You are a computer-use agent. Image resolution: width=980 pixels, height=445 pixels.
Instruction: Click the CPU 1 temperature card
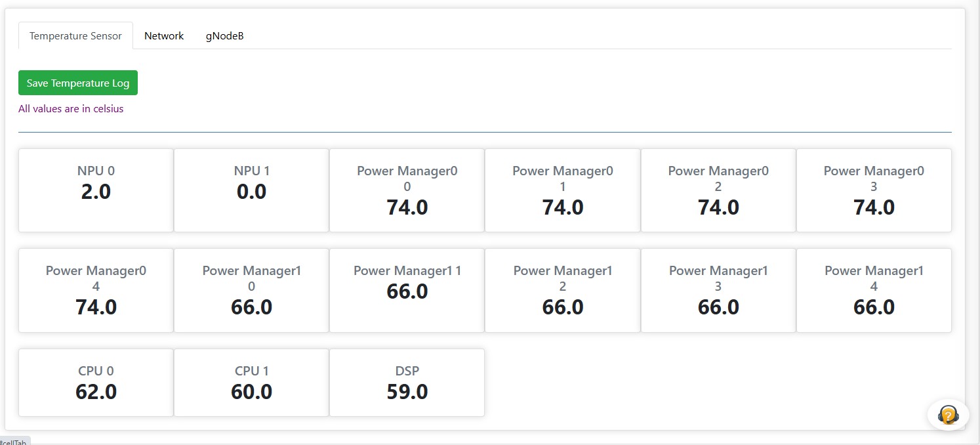click(251, 382)
